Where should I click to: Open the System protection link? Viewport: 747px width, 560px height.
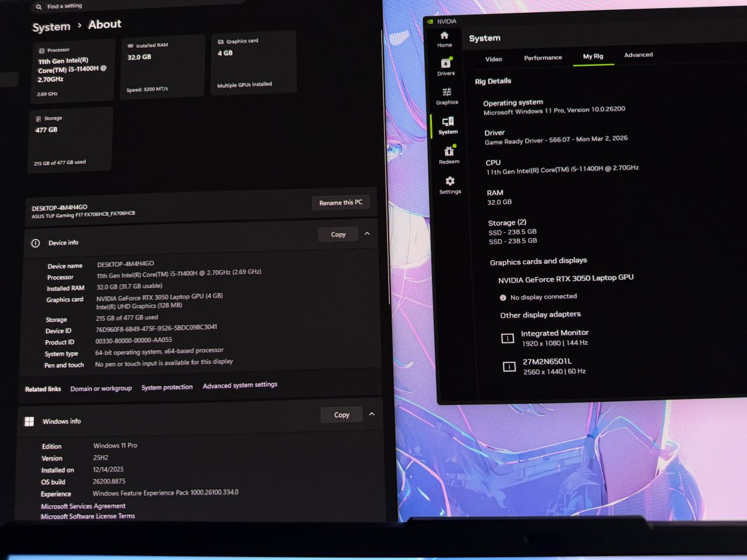click(167, 387)
